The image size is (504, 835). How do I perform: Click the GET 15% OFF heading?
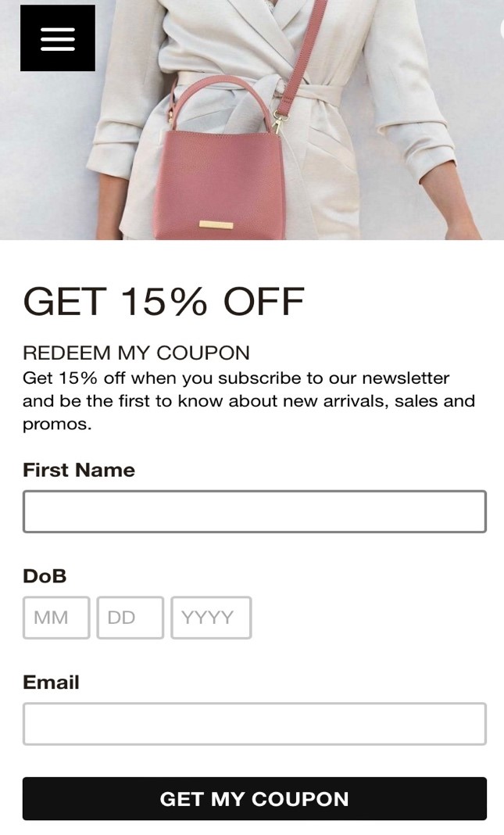point(164,300)
